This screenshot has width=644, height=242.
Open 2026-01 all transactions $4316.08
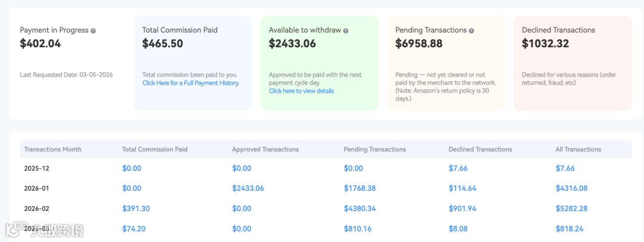click(x=571, y=188)
